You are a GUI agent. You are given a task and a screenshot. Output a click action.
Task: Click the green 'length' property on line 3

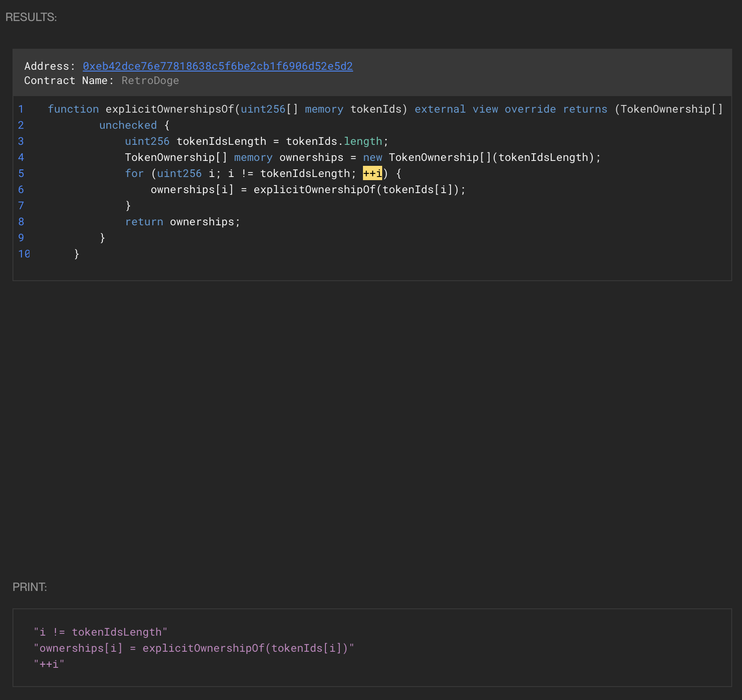[x=363, y=141]
